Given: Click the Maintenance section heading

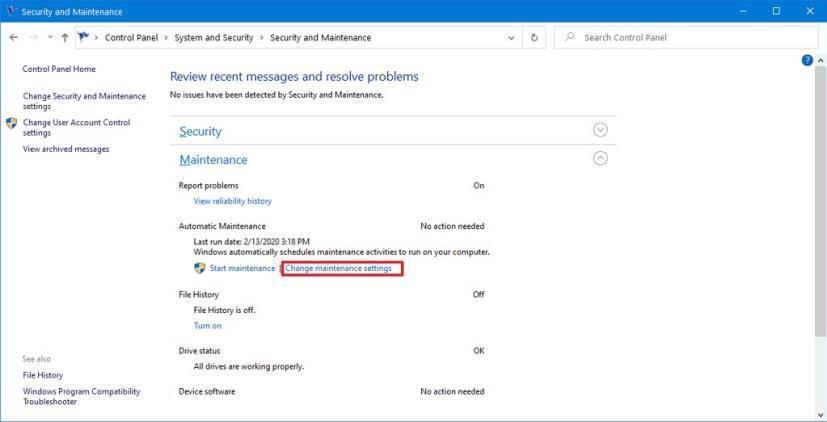Looking at the screenshot, I should (x=213, y=160).
